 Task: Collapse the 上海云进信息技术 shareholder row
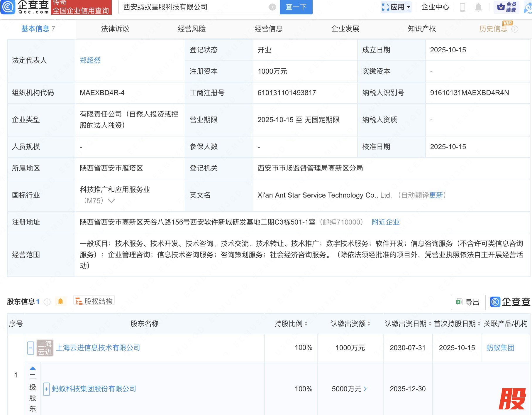click(31, 348)
